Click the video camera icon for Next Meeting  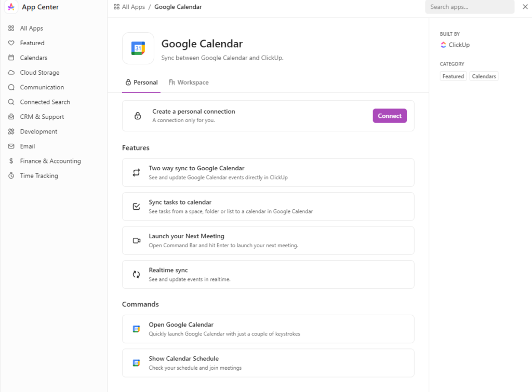(137, 240)
